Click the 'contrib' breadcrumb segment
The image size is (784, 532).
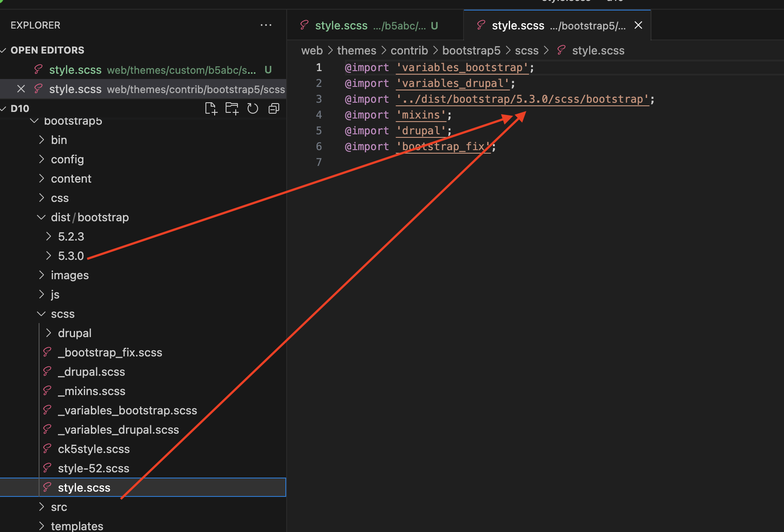tap(409, 50)
